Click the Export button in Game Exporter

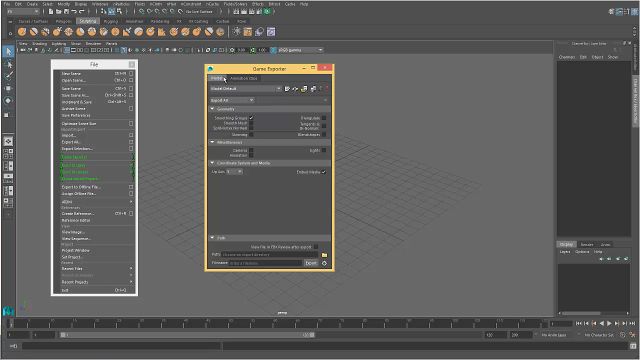pos(311,263)
